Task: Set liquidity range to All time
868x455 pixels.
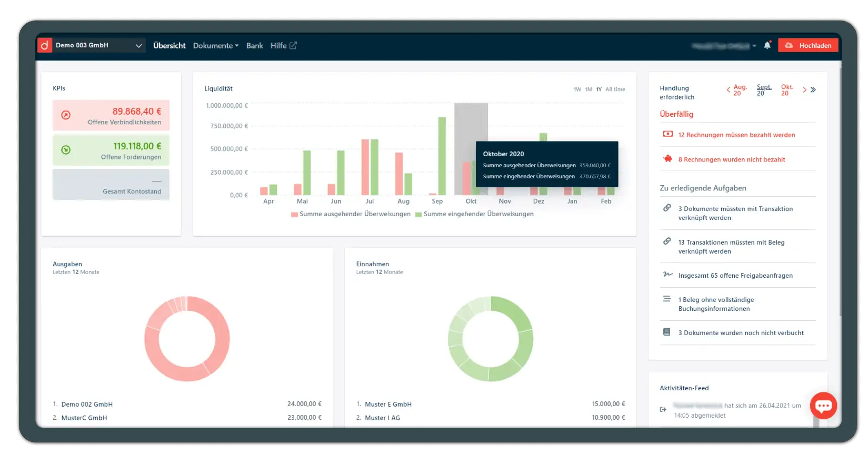Action: [615, 89]
